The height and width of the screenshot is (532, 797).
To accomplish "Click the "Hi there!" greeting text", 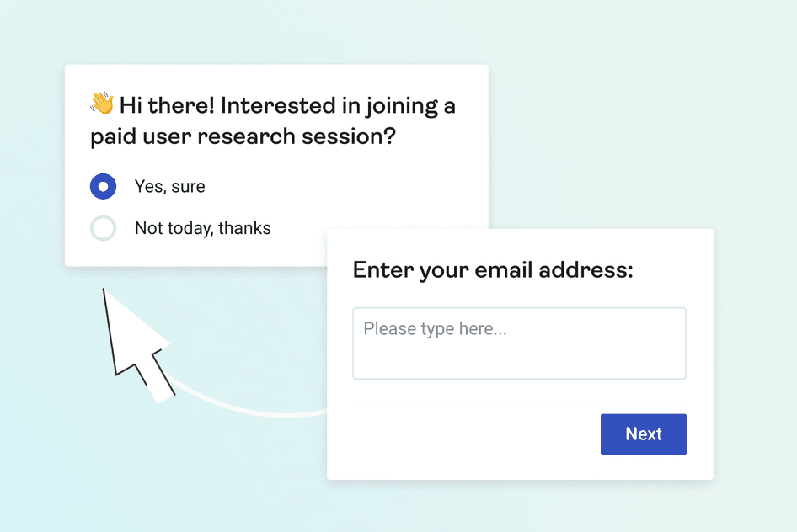I will point(166,106).
